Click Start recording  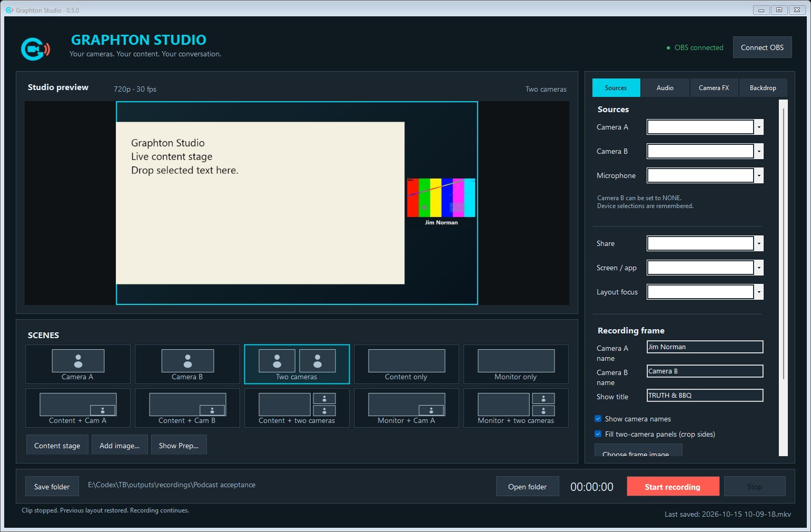673,487
